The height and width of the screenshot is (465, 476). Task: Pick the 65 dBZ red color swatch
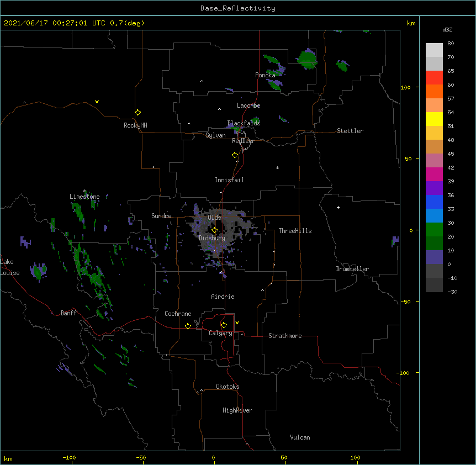[434, 77]
